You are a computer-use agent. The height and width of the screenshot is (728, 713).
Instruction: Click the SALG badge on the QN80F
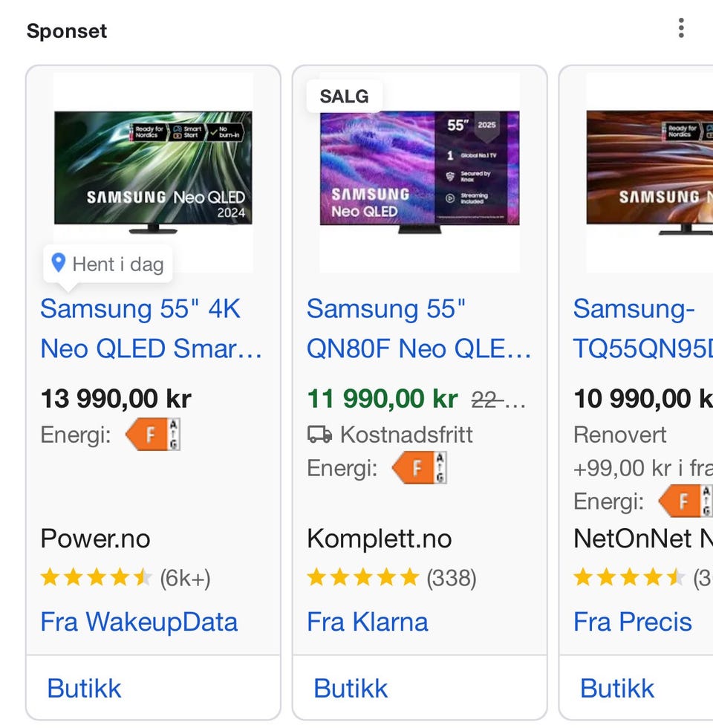(x=344, y=96)
